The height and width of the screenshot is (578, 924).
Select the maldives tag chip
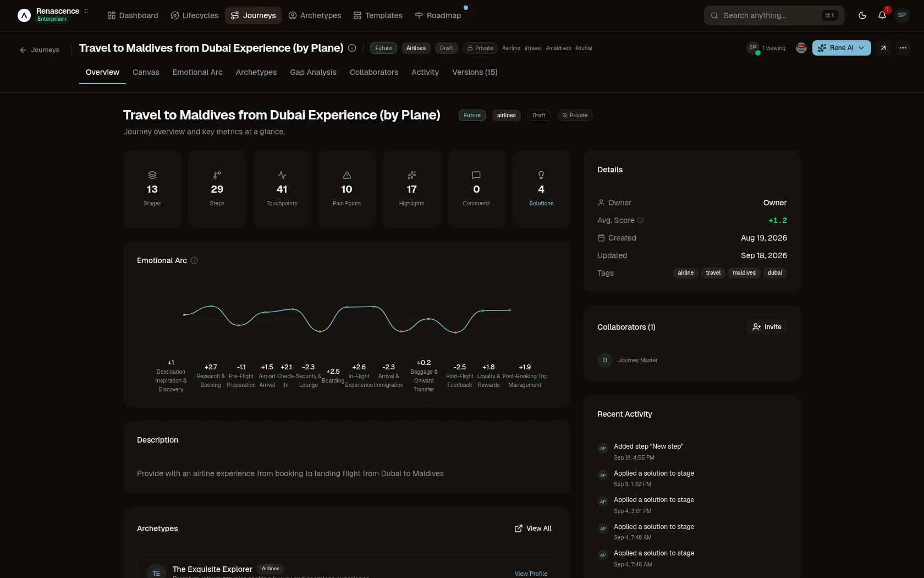744,273
